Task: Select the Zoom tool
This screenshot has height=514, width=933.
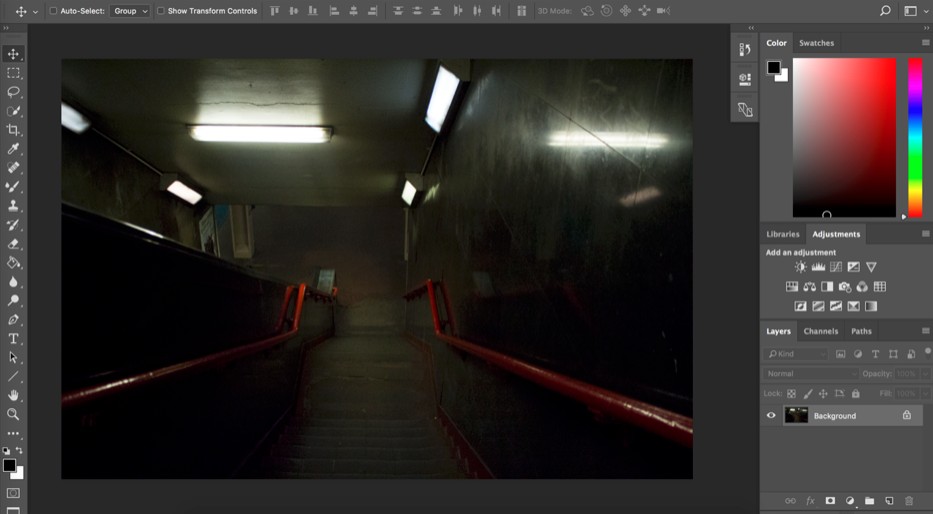Action: 13,414
